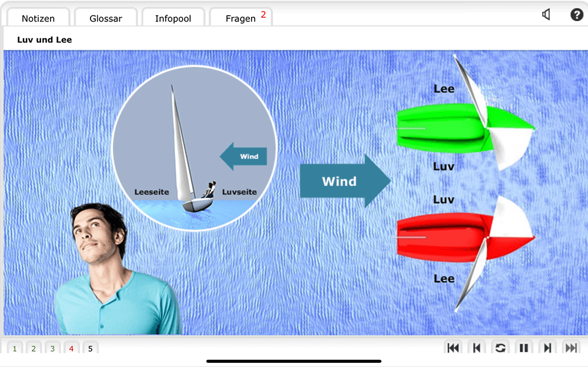588x367 pixels.
Task: Reload the current slide animation
Action: pos(500,348)
